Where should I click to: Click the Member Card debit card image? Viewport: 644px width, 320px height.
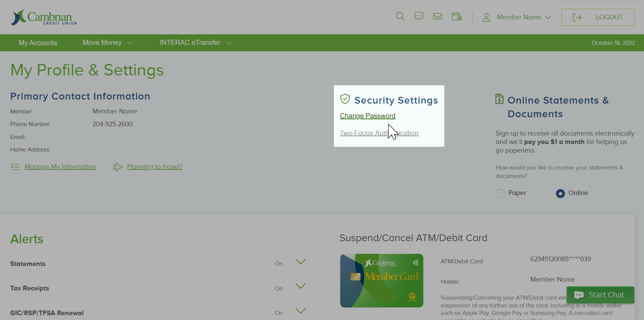[381, 281]
